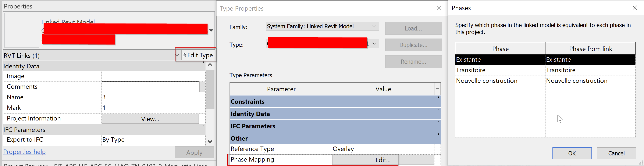644x166 pixels.
Task: Click Edit button for Phase Mapping
Action: 383,160
